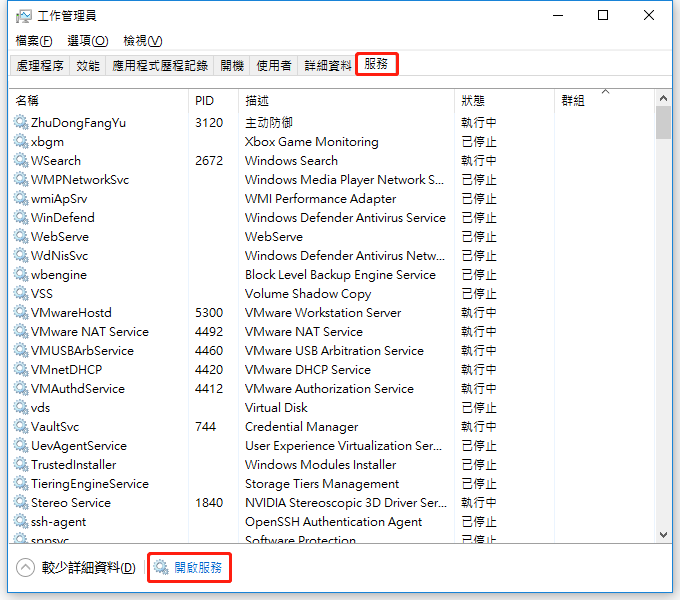The width and height of the screenshot is (680, 600).
Task: Click the gear icon beside TieringEngineService
Action: pos(21,483)
